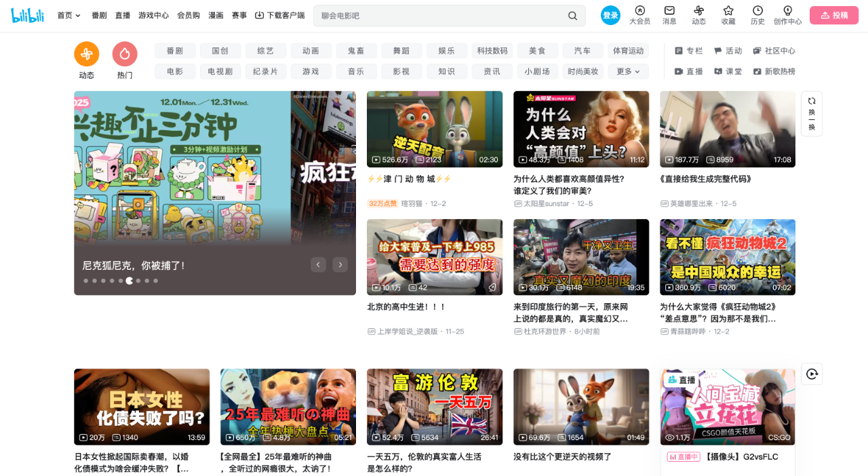The width and height of the screenshot is (868, 476).
Task: Expand the 更多 category dropdown
Action: pos(627,71)
